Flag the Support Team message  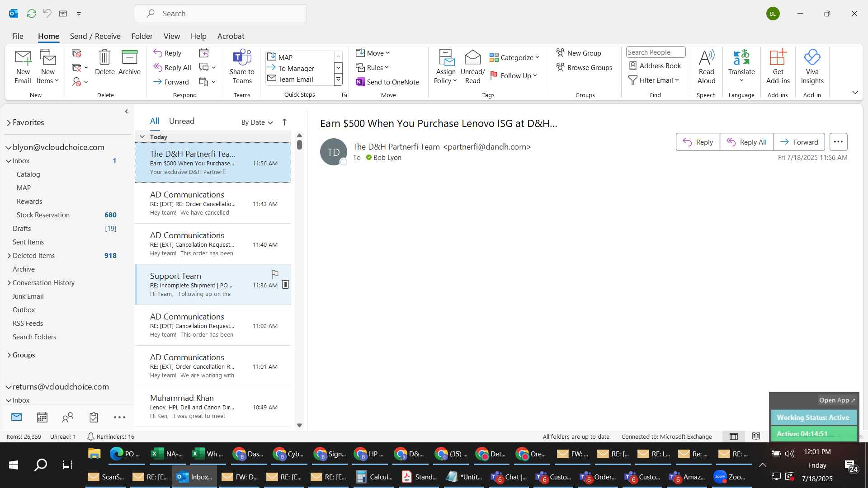274,274
